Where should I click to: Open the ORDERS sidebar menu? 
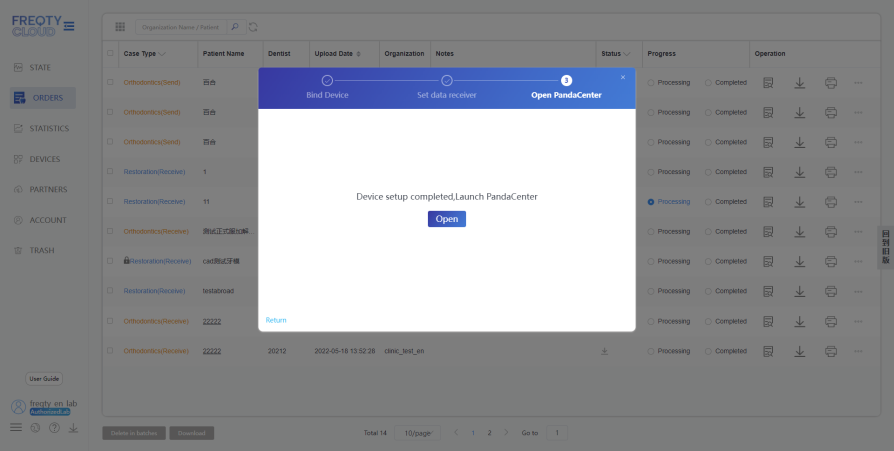click(43, 97)
